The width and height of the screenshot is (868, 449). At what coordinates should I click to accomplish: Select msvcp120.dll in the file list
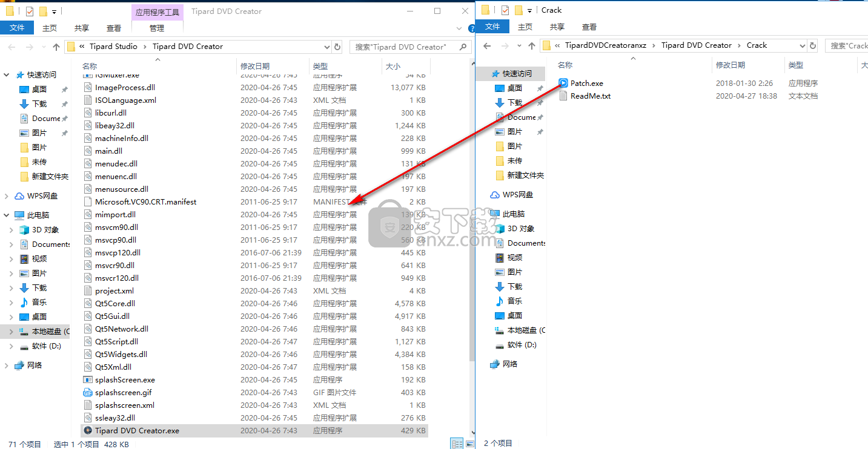pos(118,253)
